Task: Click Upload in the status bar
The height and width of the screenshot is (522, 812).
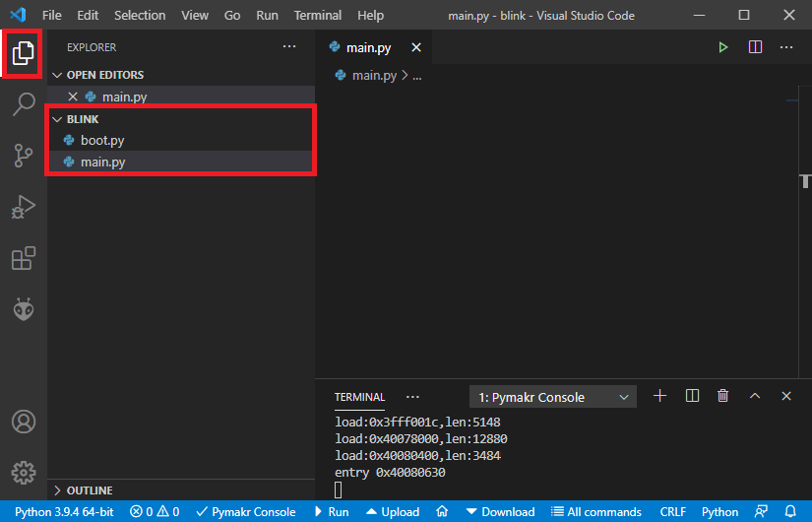Action: (392, 512)
